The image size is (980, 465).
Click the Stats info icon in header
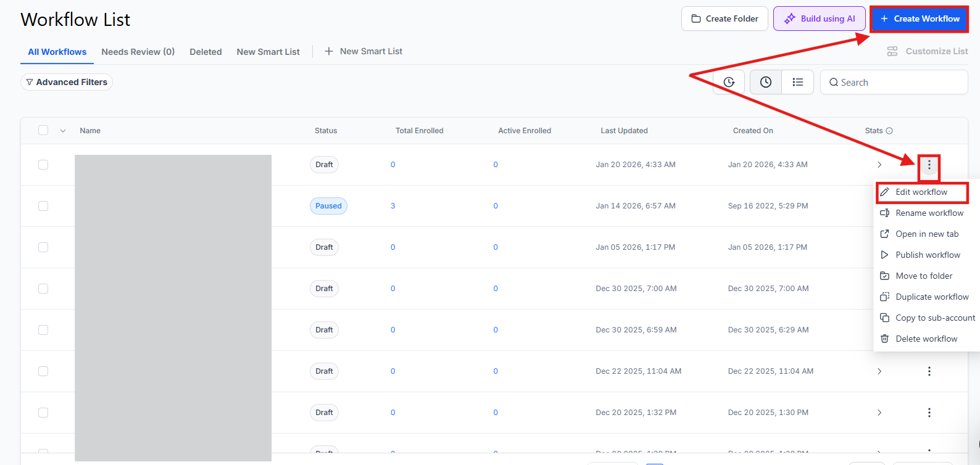click(x=889, y=131)
